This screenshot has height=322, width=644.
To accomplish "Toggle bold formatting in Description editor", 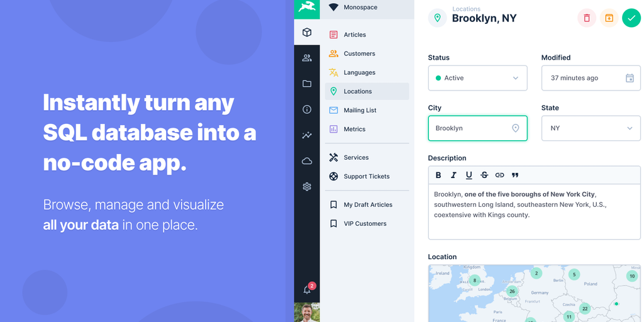I will (x=438, y=175).
